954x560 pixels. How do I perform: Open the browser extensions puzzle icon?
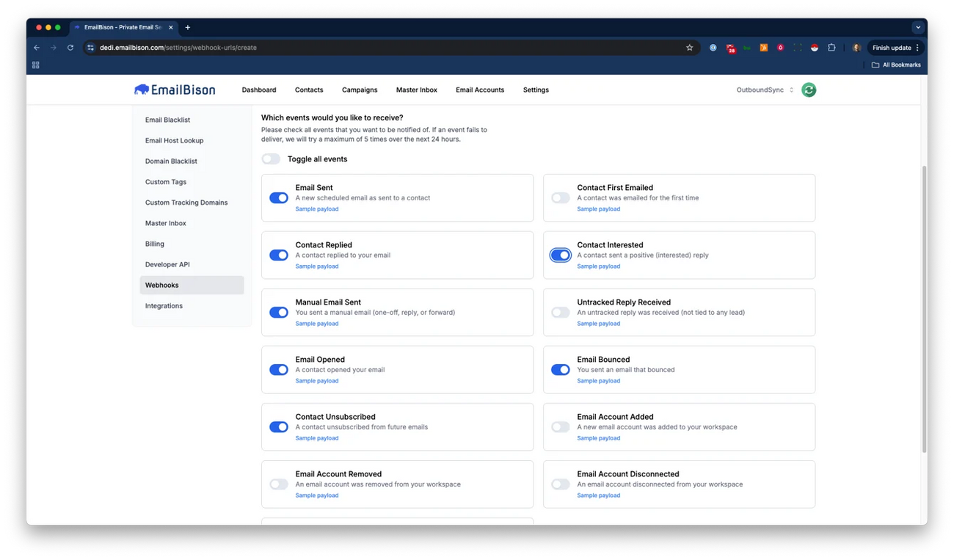(831, 47)
